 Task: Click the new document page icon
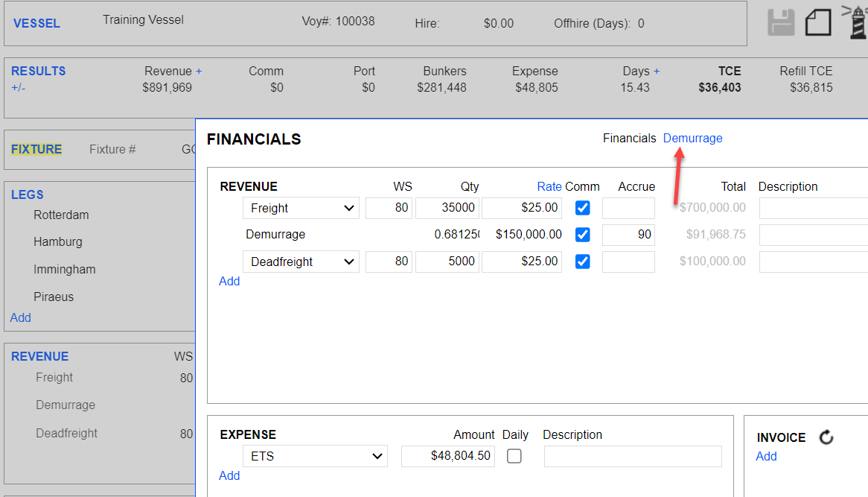click(x=818, y=22)
